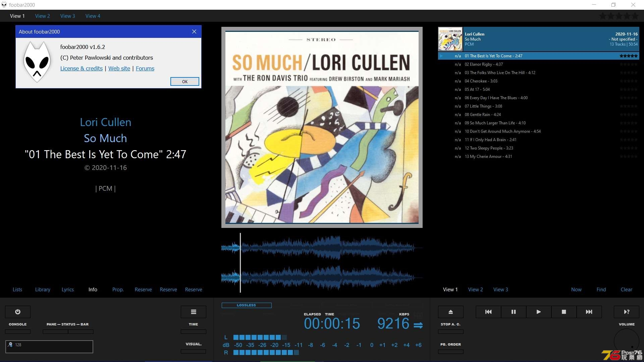The image size is (644, 362).
Task: Toggle the TIME indicator bar
Action: tap(194, 331)
